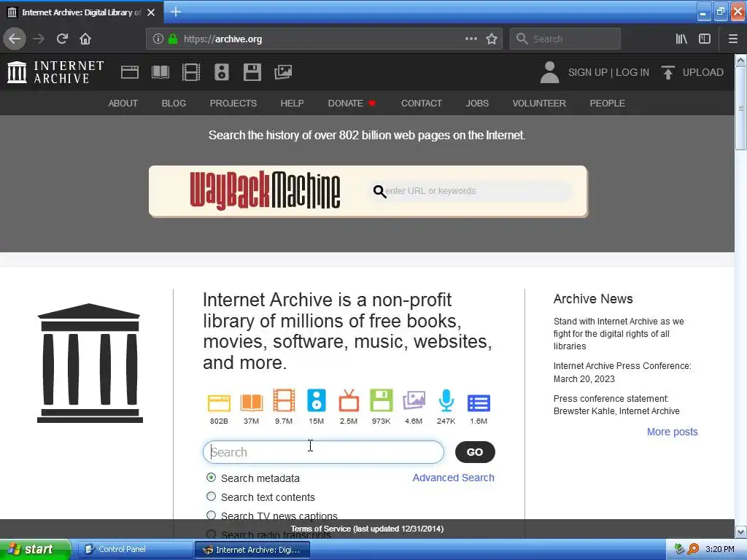Click the page scrollbar down arrow
Screen dimensions: 747x560
coord(741,532)
